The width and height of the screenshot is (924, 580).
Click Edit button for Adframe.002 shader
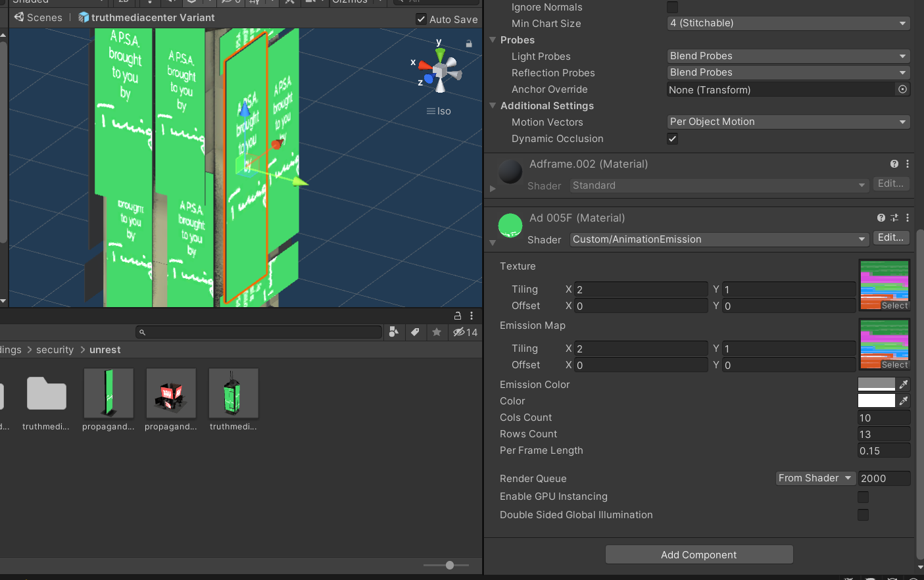pyautogui.click(x=890, y=184)
